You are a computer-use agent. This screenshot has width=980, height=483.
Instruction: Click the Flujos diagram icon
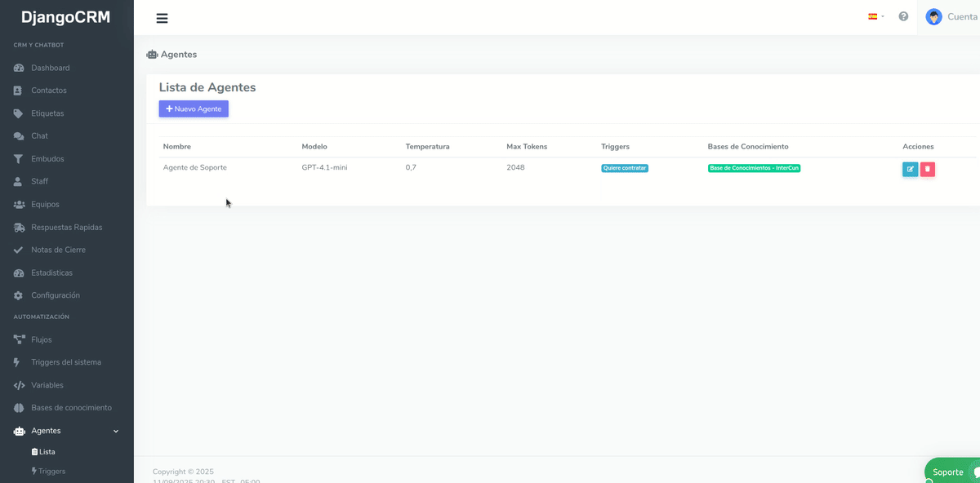(x=19, y=339)
